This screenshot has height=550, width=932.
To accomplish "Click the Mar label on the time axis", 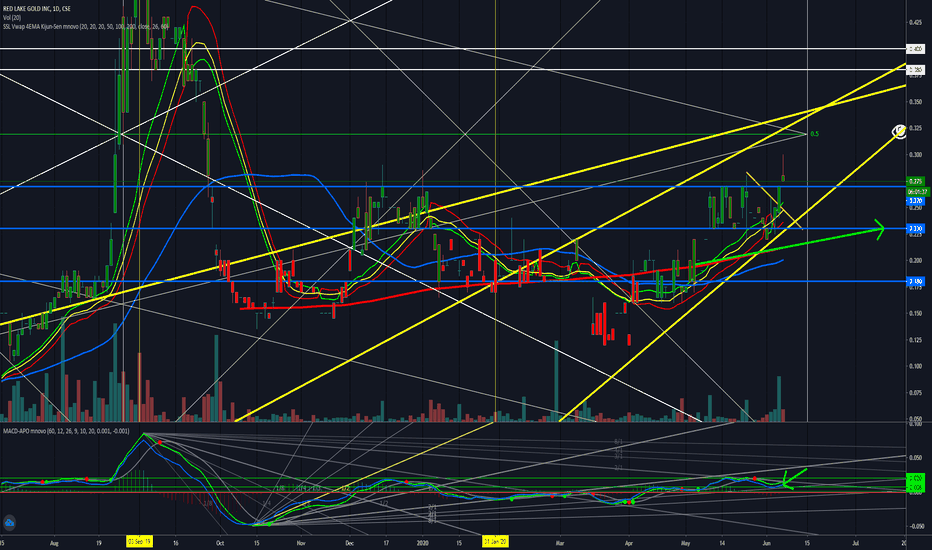I will click(x=559, y=543).
